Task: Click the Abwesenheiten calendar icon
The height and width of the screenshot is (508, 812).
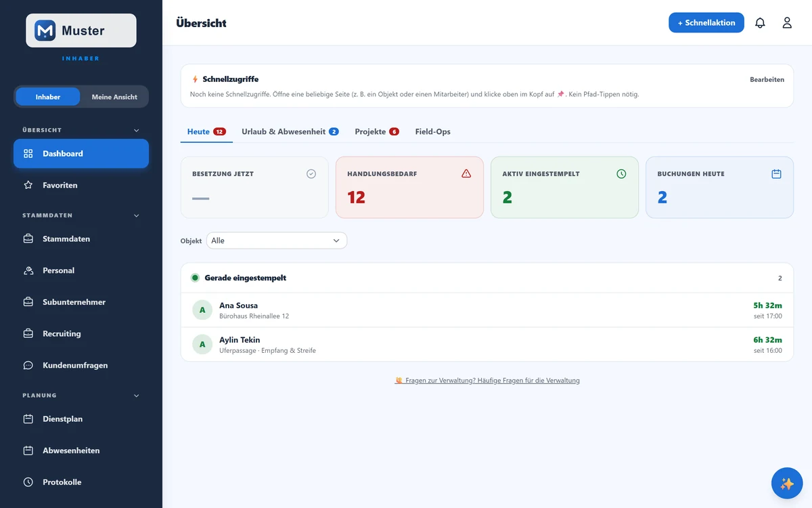Action: pyautogui.click(x=28, y=450)
